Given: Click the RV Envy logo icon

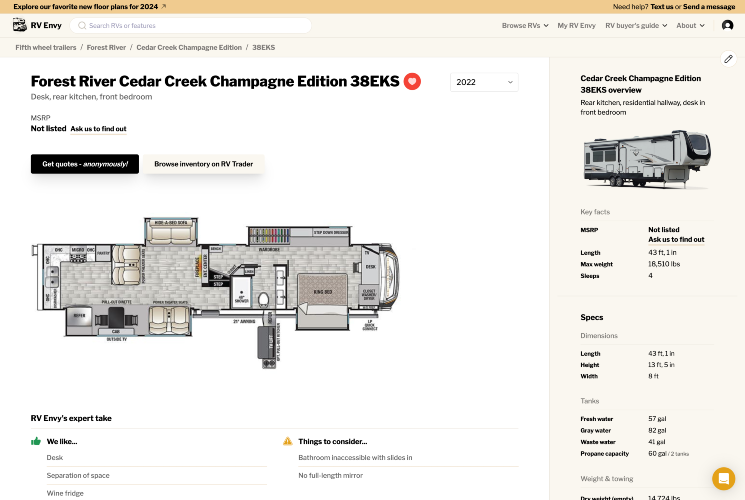Looking at the screenshot, I should (19, 25).
